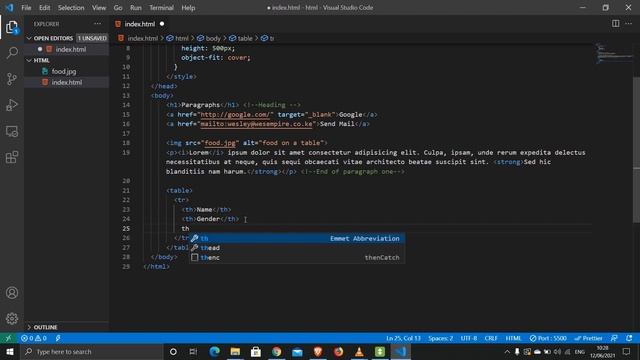This screenshot has width=640, height=360.
Task: Change UTF-8 file encoding
Action: click(469, 338)
